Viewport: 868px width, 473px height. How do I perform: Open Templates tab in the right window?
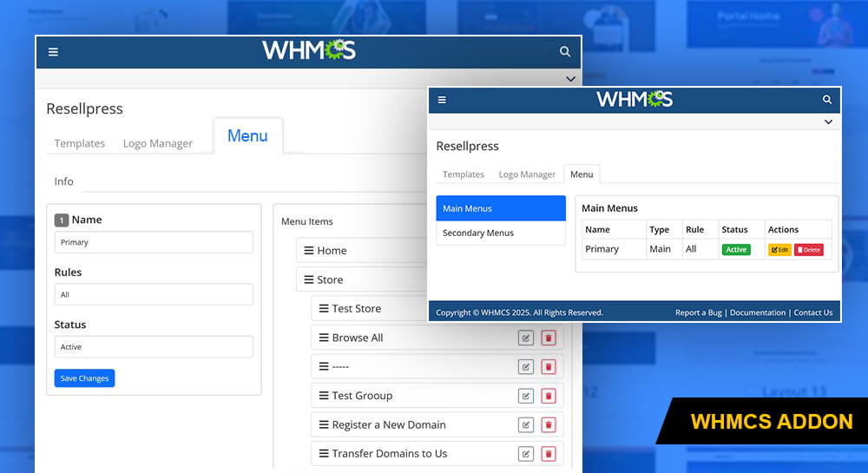464,174
